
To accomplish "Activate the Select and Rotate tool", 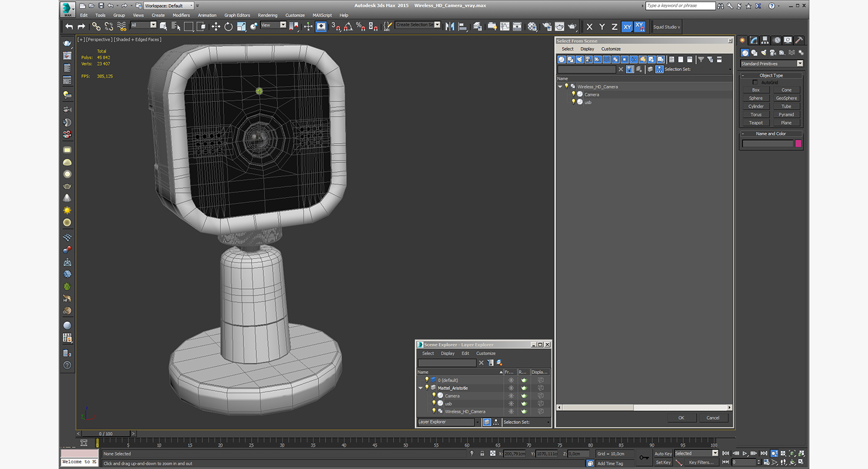I will click(x=228, y=26).
